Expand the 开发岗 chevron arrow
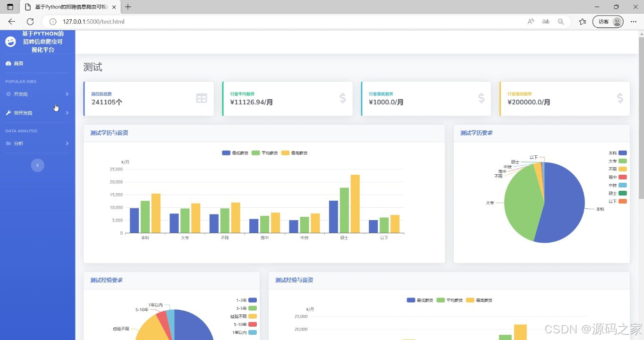Screen dimensions: 644x340 pos(67,94)
